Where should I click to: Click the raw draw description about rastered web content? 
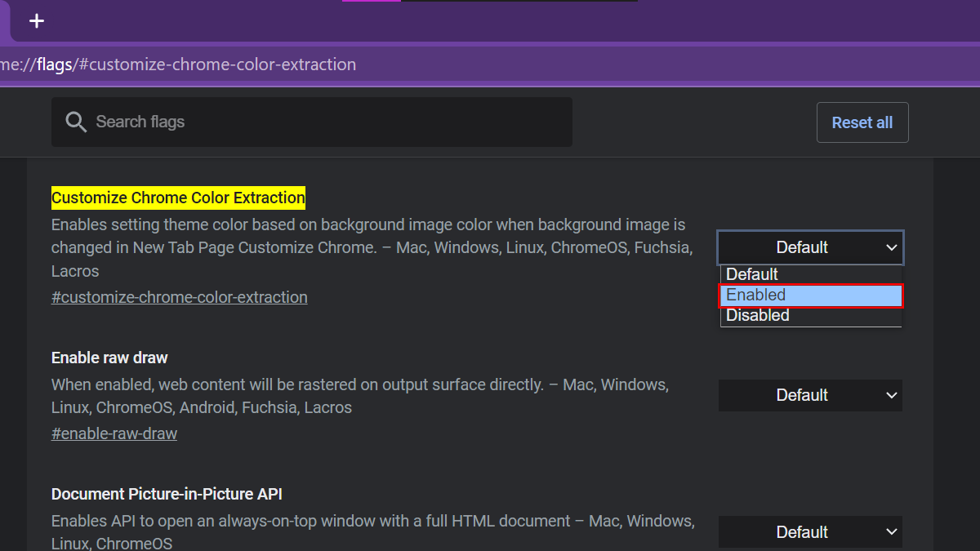pos(359,396)
